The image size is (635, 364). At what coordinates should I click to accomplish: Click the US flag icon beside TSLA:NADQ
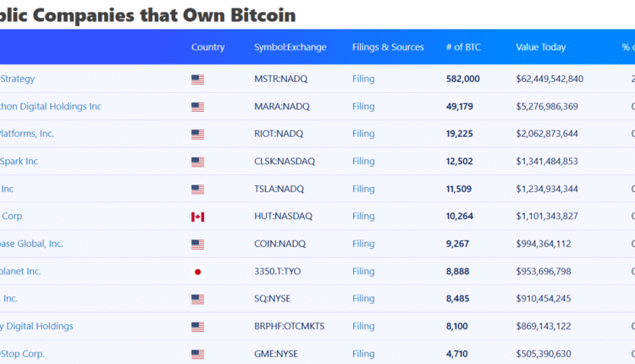[x=197, y=190]
